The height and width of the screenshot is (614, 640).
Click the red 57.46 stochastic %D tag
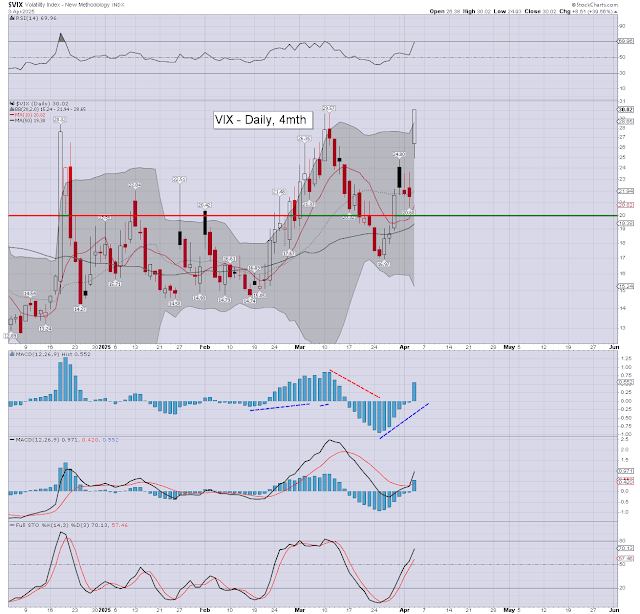[x=626, y=558]
